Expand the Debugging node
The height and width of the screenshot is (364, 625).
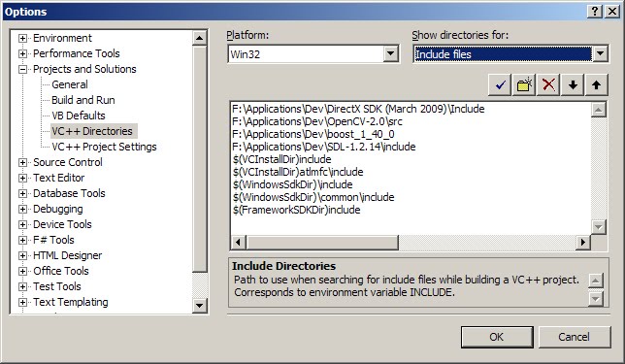point(22,210)
